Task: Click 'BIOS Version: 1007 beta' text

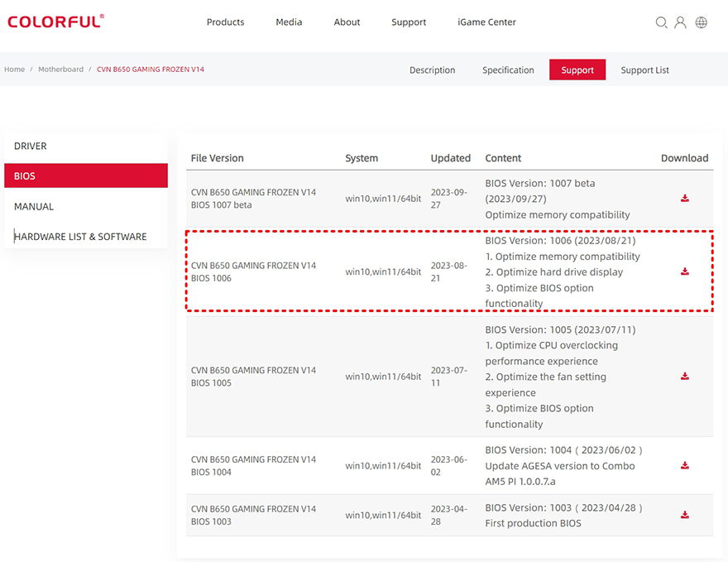Action: tap(540, 183)
